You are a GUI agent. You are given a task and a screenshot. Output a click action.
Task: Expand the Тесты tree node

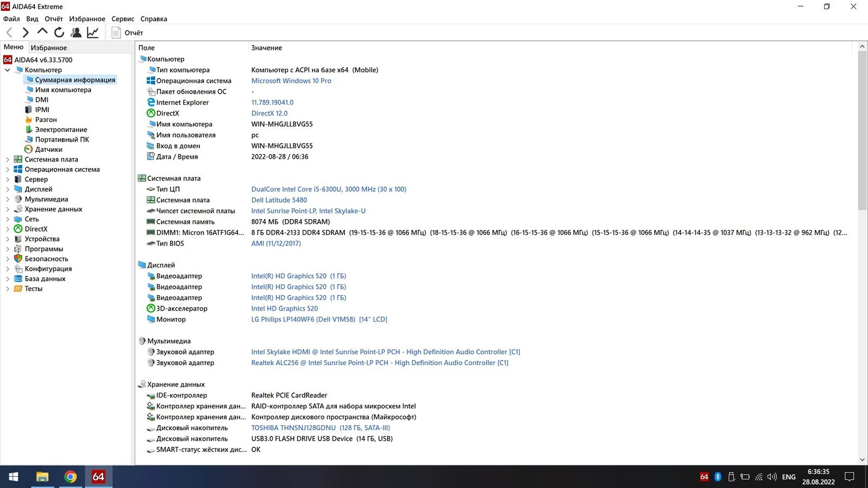(8, 288)
